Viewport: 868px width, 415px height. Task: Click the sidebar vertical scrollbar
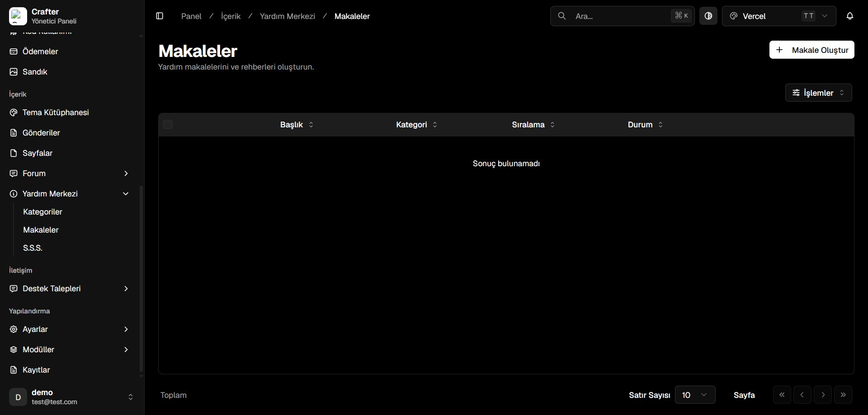pos(141,278)
